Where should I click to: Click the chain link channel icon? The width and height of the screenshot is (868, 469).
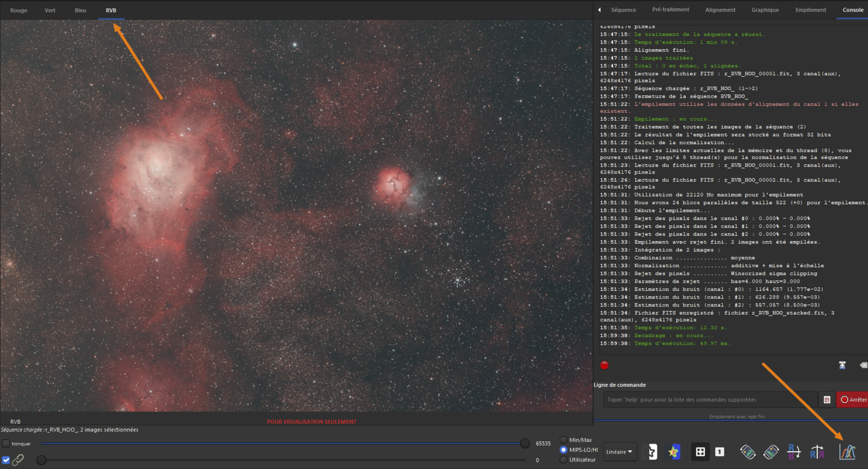tap(18, 460)
